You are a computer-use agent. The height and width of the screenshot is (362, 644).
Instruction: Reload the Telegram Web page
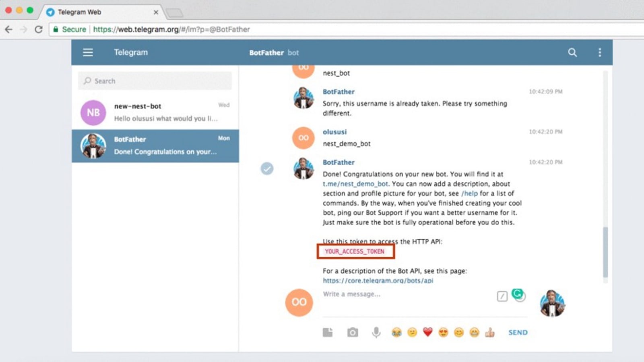38,29
